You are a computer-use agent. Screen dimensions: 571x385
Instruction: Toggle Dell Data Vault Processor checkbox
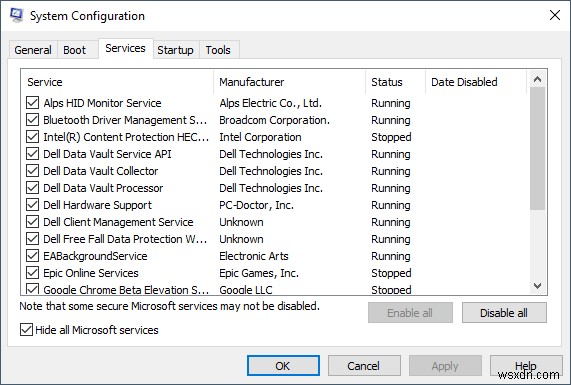32,188
